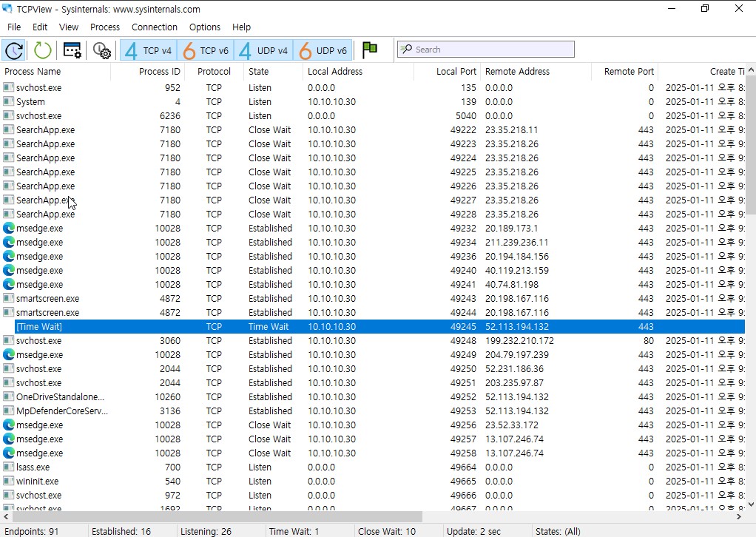756x537 pixels.
Task: Open the File menu
Action: click(14, 27)
